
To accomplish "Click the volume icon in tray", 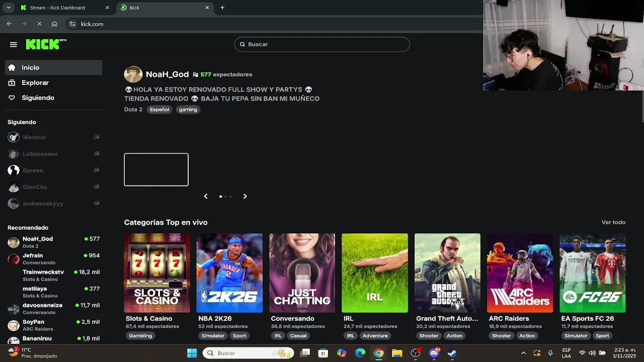I will [592, 353].
